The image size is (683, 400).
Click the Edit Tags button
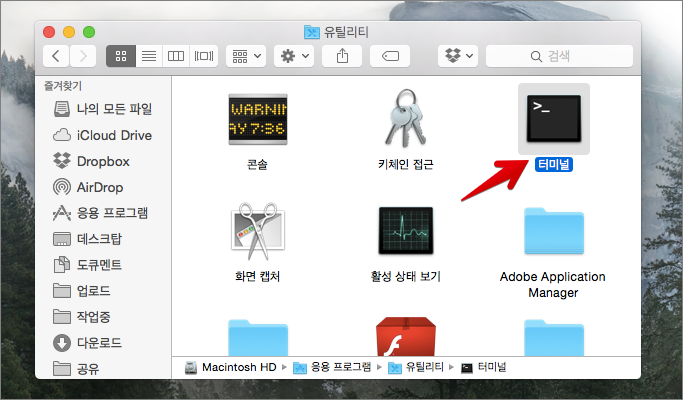(x=390, y=56)
